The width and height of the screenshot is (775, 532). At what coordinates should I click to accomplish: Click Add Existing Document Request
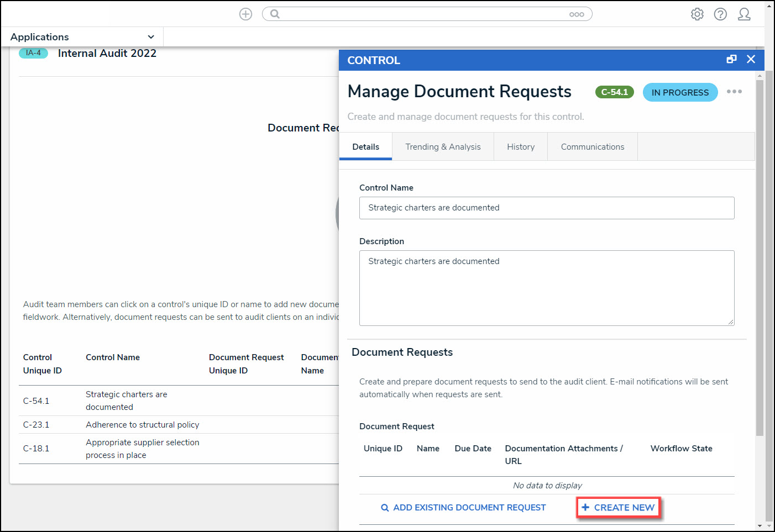(463, 508)
